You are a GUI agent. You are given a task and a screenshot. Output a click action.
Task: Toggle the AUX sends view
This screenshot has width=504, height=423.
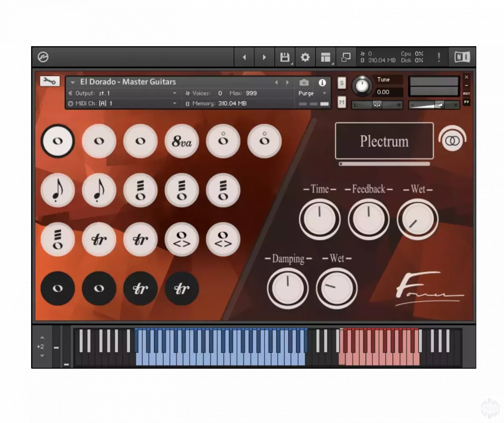(x=466, y=93)
